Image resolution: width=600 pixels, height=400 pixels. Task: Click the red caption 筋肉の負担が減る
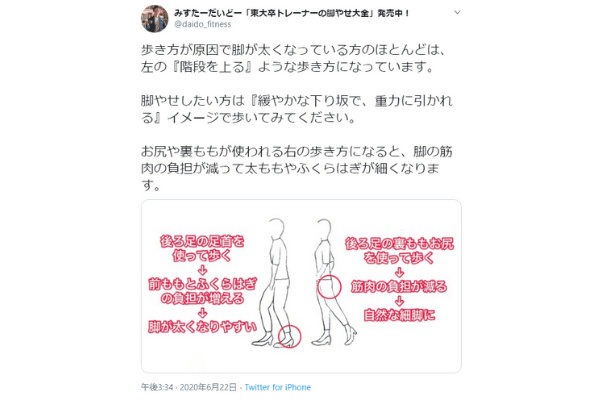[x=399, y=286]
